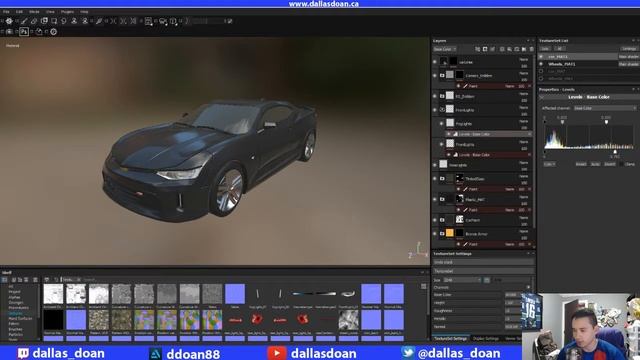Screen dimensions: 640x360
Task: Select the Brushes shelf category
Action: pos(15,329)
